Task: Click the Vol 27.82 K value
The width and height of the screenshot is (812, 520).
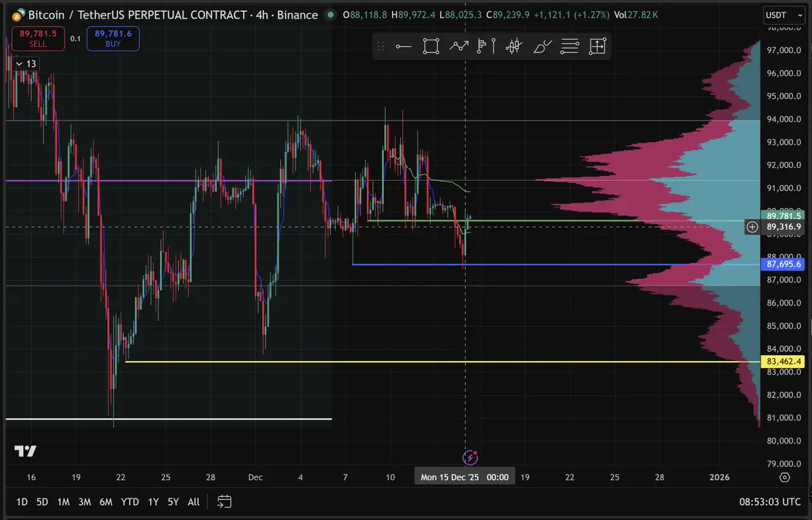Action: (x=636, y=14)
